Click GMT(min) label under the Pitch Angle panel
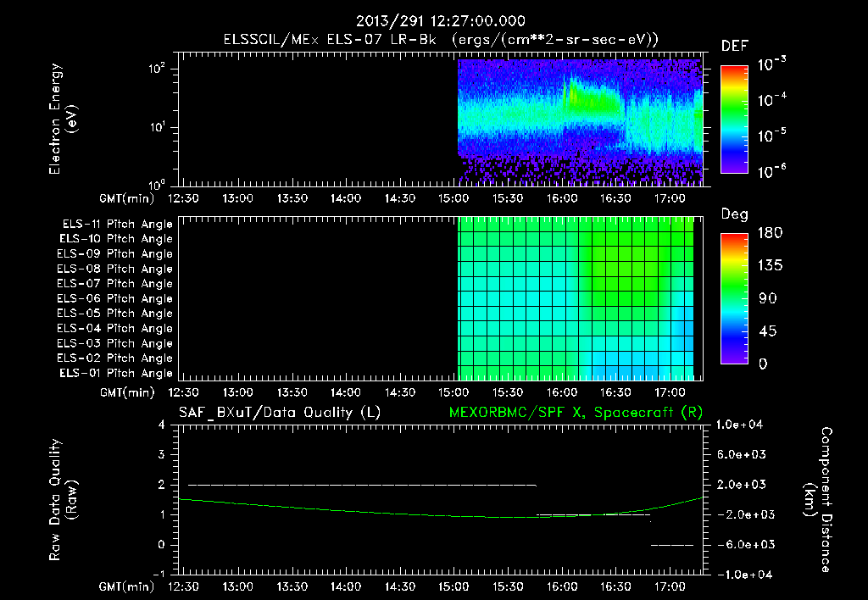868x600 pixels. pos(127,392)
